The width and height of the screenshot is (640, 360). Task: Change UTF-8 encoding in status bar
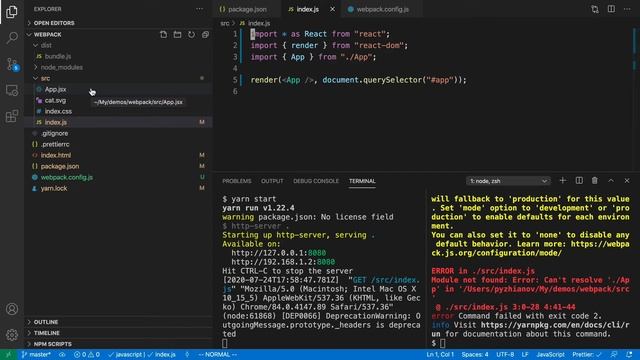(505, 354)
